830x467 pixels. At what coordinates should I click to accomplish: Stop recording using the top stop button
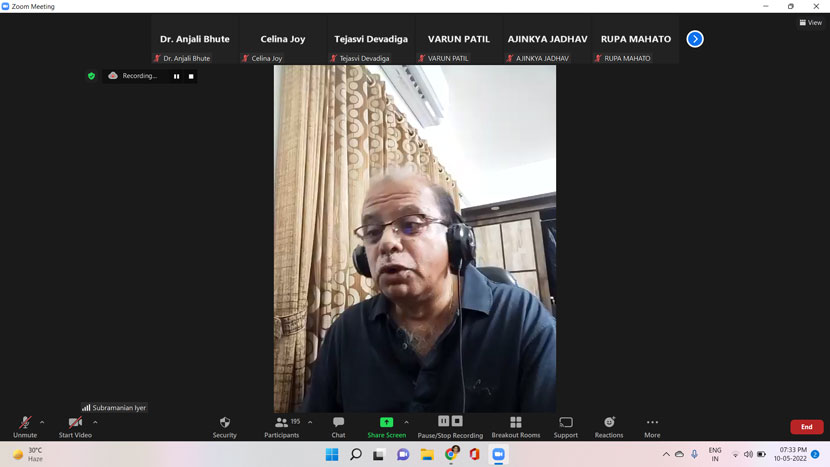(x=191, y=76)
